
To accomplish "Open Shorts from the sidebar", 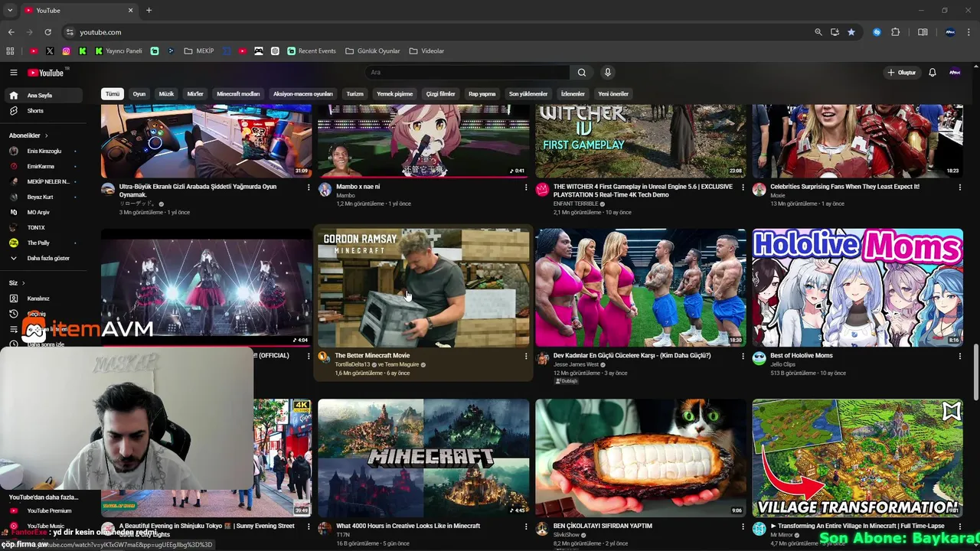I will point(43,111).
